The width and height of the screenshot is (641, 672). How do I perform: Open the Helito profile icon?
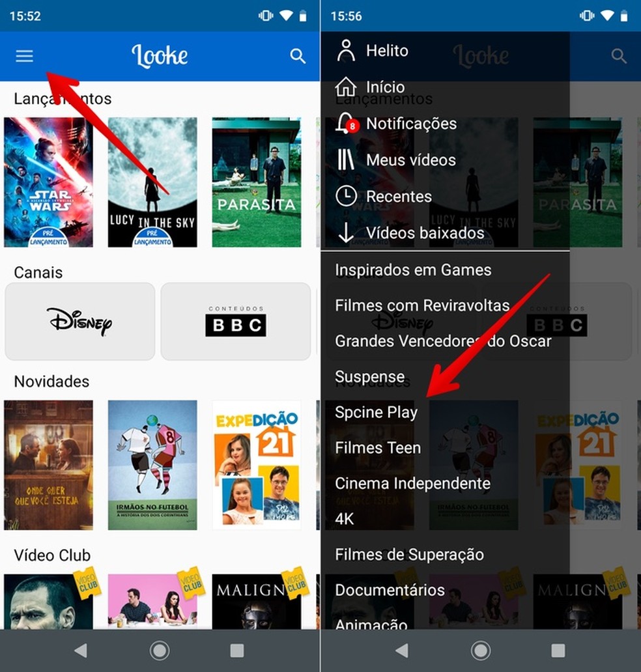click(x=346, y=51)
